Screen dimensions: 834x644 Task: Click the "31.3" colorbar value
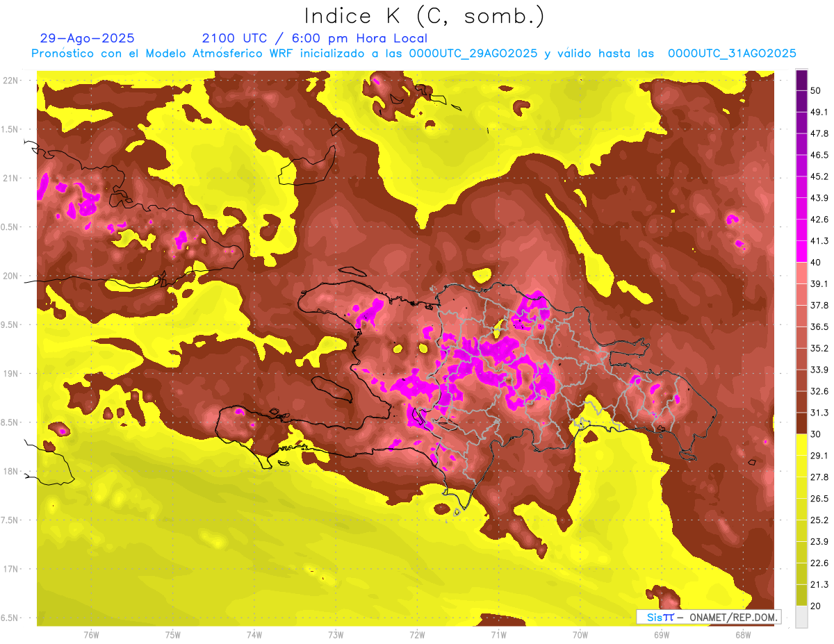coord(819,413)
